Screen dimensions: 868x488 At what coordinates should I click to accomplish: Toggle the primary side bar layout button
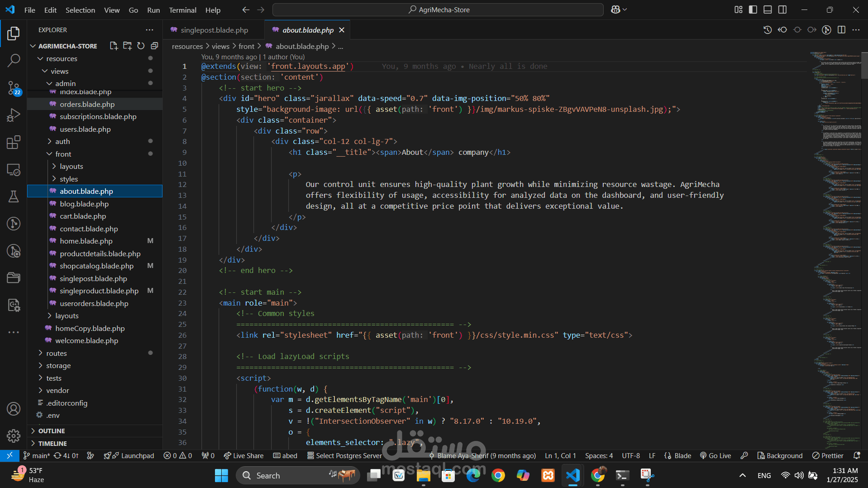[x=753, y=10]
